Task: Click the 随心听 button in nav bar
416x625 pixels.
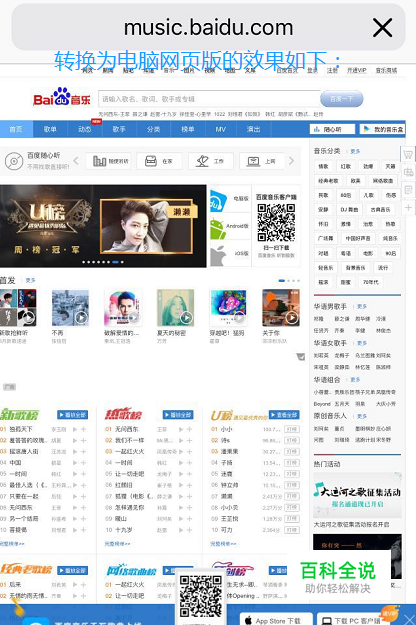Action: pyautogui.click(x=332, y=129)
